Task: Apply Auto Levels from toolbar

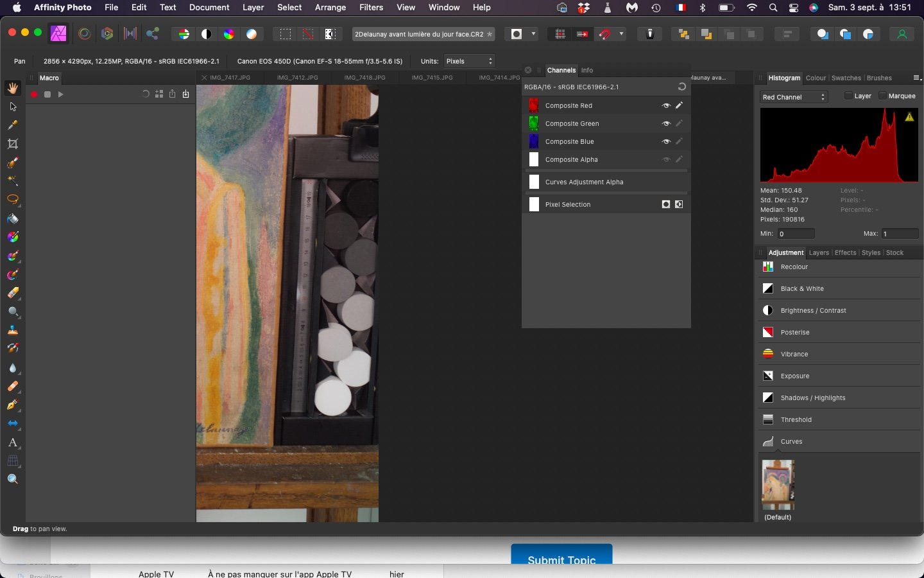Action: point(184,34)
